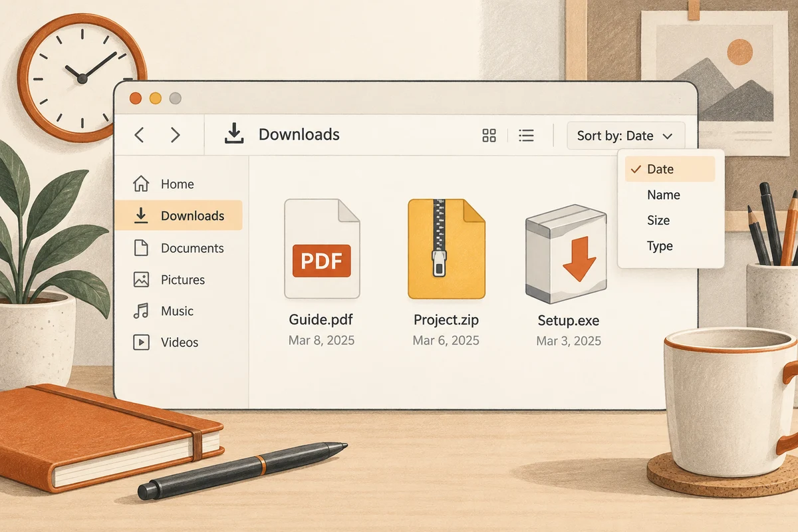This screenshot has width=798, height=532.
Task: Select Downloads in the sidebar
Action: 178,215
